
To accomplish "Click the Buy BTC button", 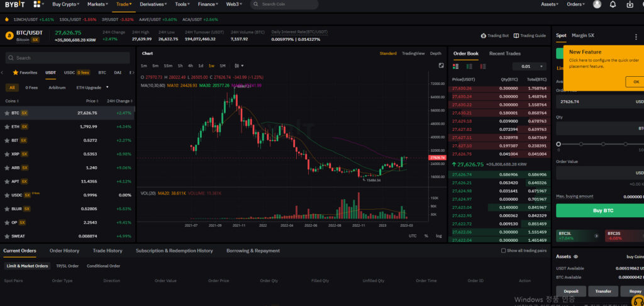I will [600, 210].
